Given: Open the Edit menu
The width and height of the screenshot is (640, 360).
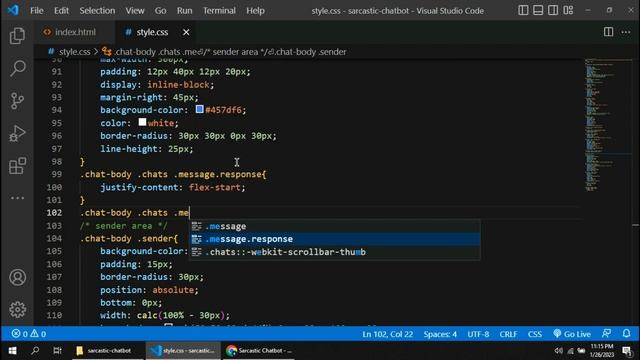Looking at the screenshot, I should pyautogui.click(x=61, y=11).
